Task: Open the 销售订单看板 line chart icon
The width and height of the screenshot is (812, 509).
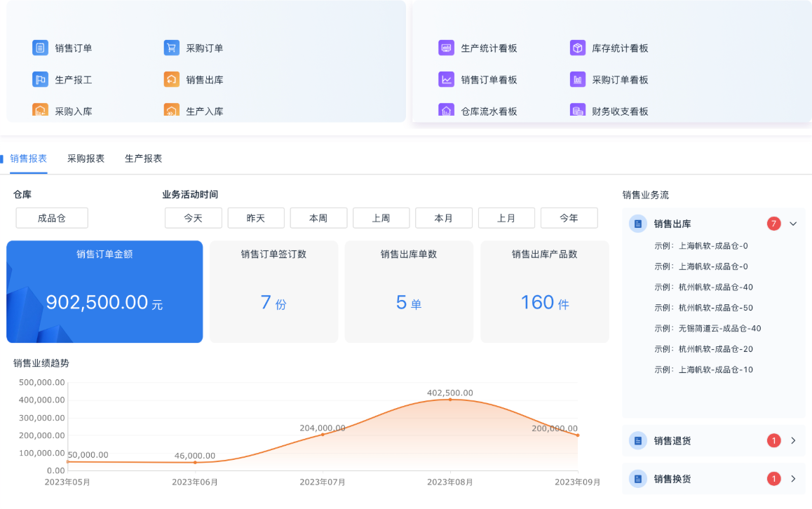Action: coord(446,80)
